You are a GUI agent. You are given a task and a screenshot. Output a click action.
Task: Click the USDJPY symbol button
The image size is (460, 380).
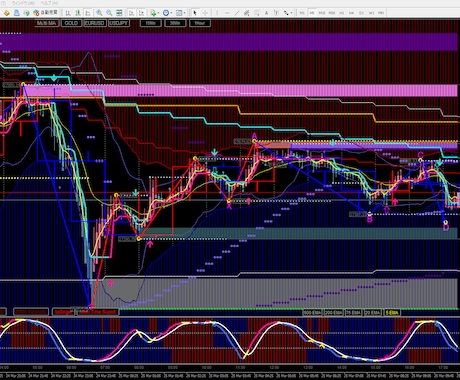click(x=119, y=23)
